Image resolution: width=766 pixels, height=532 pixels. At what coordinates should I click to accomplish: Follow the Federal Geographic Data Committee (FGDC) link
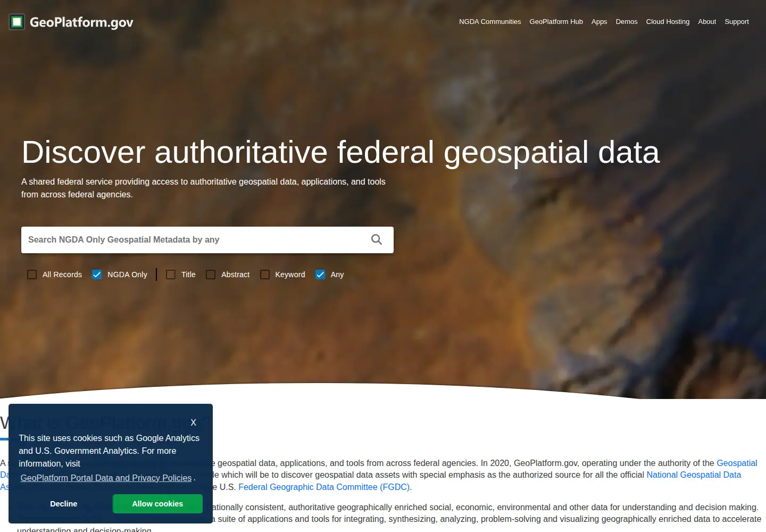point(324,487)
